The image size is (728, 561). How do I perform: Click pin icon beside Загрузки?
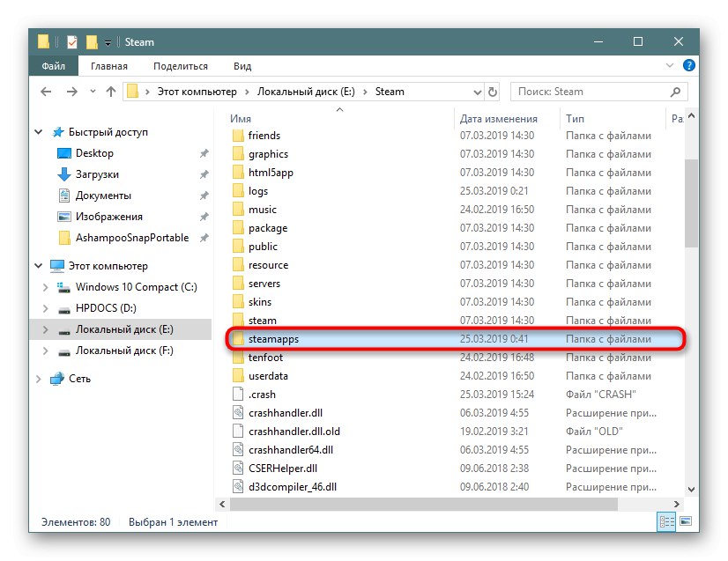click(204, 174)
